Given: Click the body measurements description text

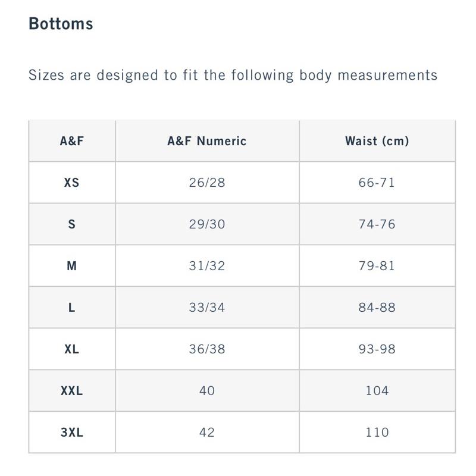Looking at the screenshot, I should 233,76.
